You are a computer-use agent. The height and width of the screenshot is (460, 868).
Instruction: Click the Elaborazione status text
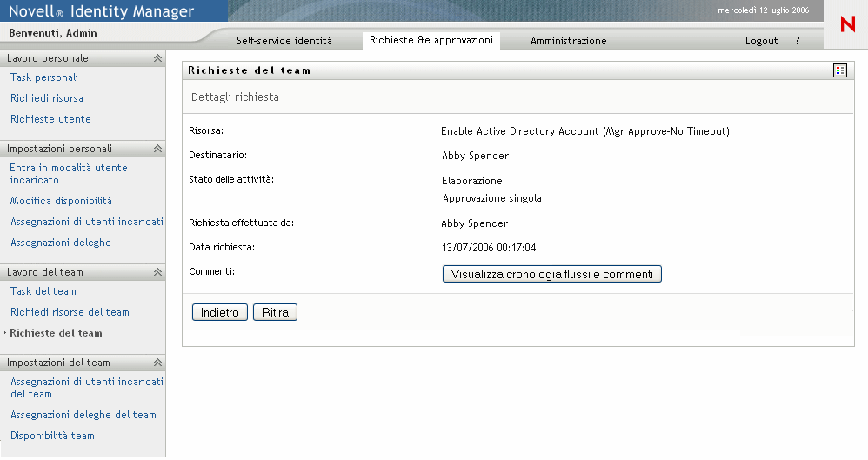click(x=471, y=181)
